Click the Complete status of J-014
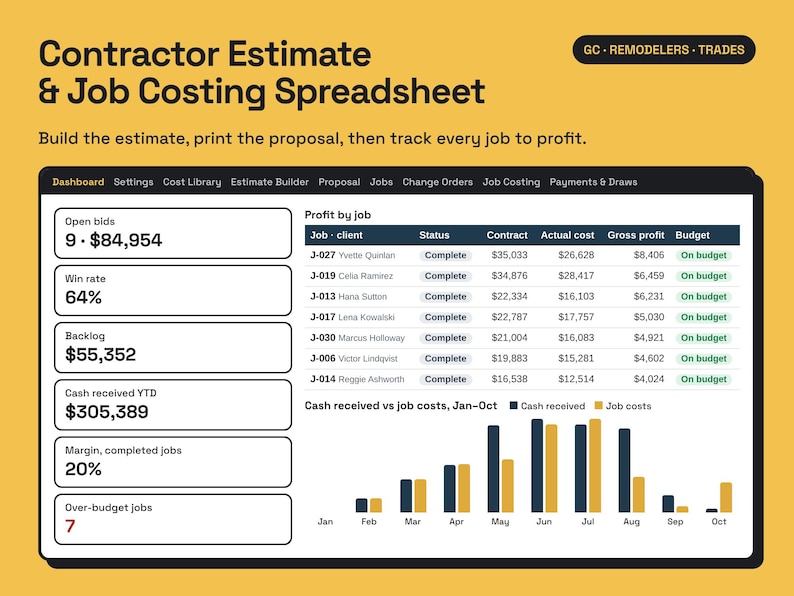Viewport: 794px width, 596px height. point(446,379)
